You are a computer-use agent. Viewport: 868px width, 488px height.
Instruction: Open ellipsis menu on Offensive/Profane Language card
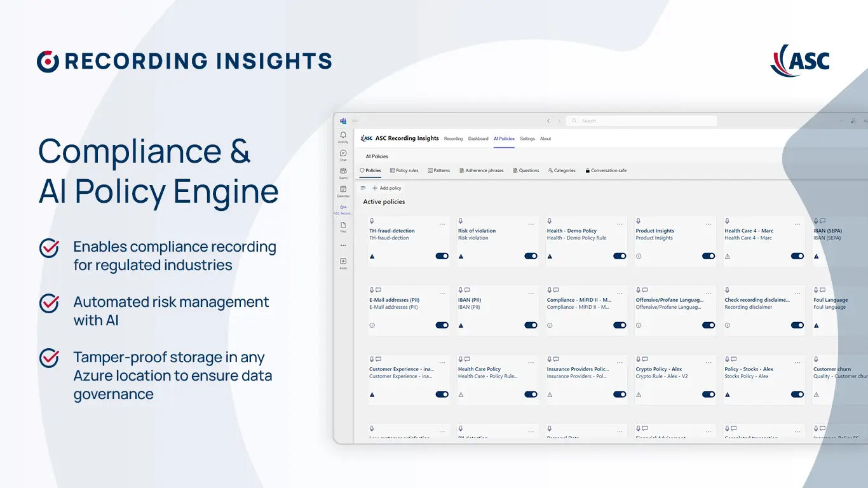point(709,294)
